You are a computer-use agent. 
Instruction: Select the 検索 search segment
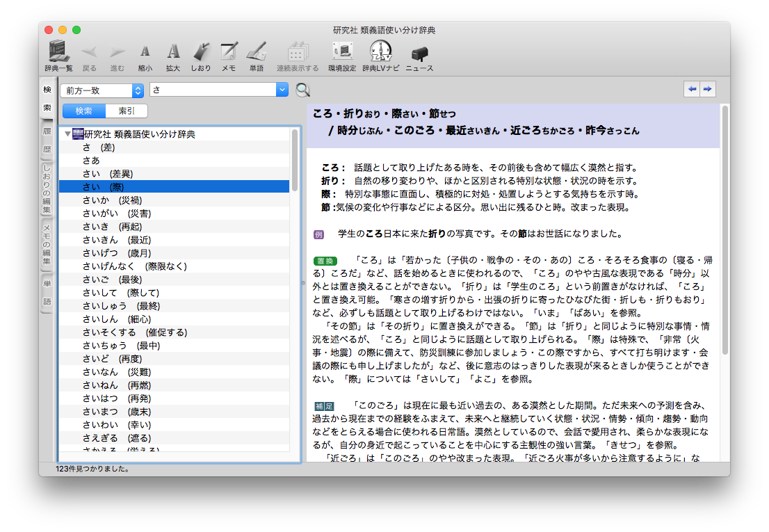point(84,111)
